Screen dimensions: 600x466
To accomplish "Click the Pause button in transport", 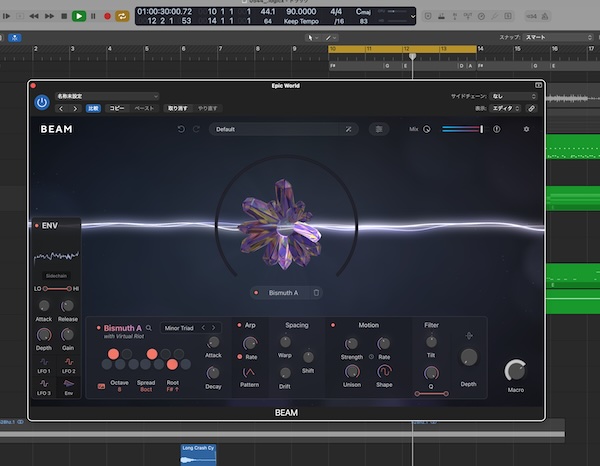I will [x=93, y=16].
